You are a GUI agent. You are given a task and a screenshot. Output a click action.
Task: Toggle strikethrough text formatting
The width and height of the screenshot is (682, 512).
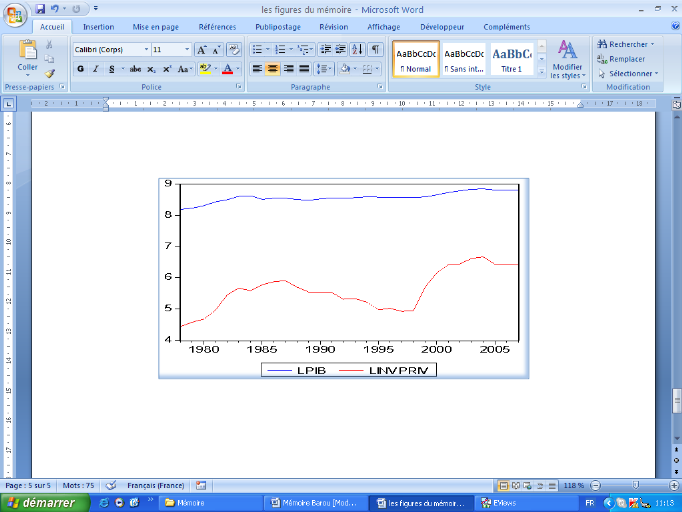(135, 69)
